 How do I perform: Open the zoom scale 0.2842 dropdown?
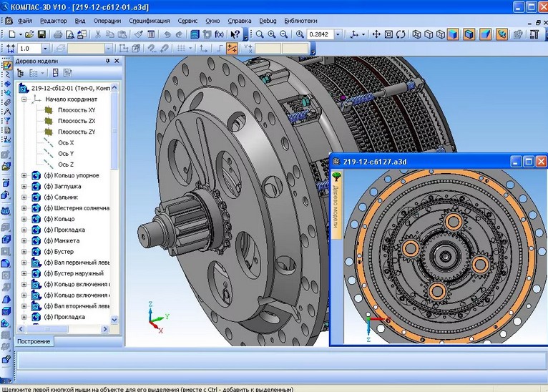[x=338, y=34]
